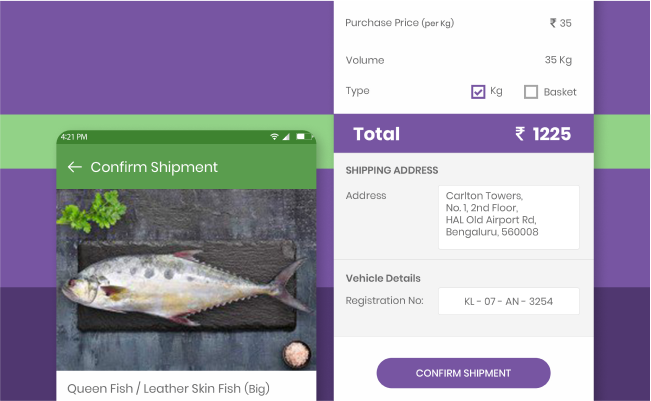This screenshot has width=651, height=401.
Task: Tap the Confirm Shipment header title
Action: click(x=154, y=167)
